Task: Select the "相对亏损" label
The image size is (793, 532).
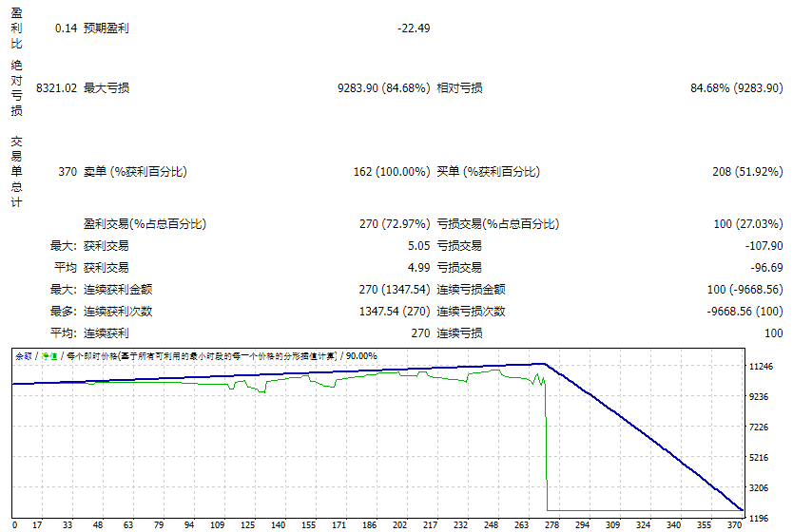Action: (x=459, y=88)
